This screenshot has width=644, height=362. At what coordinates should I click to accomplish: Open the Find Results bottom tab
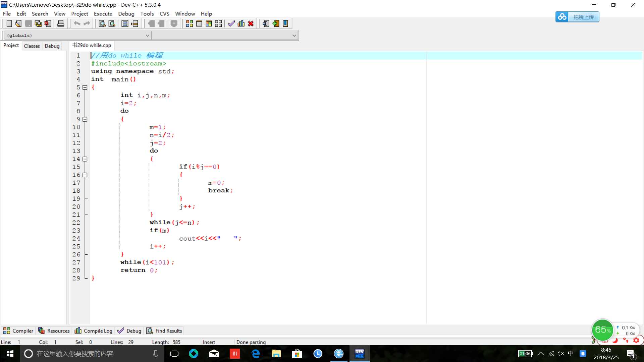[164, 331]
